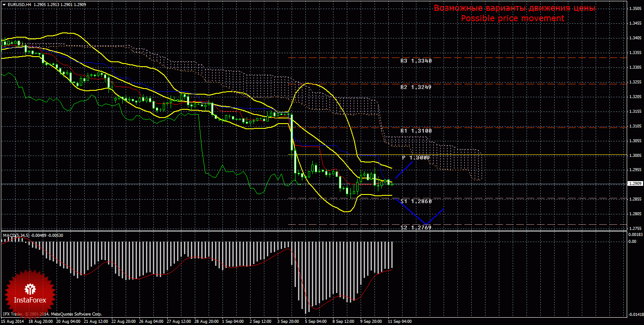Viewport: 644px width, 325px height.
Task: Select the 8 Sep 12:00 time label
Action: [x=344, y=322]
